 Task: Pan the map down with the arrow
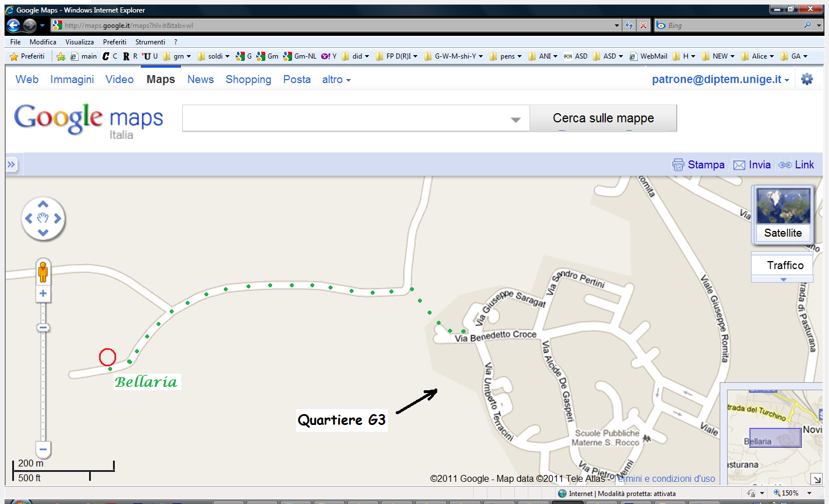(43, 233)
